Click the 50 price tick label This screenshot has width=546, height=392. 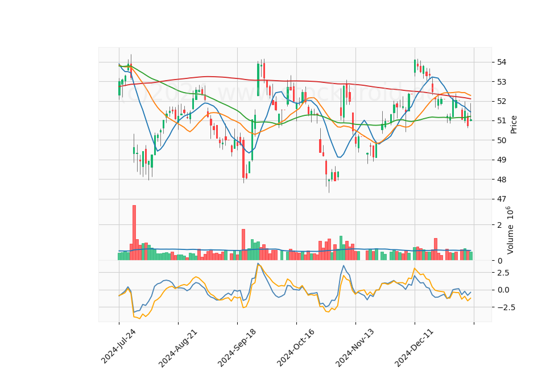coord(502,140)
